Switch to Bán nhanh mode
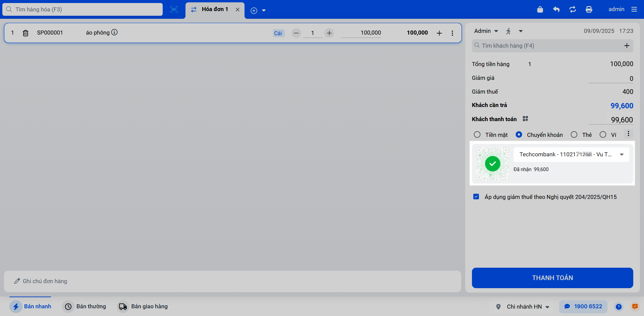This screenshot has height=316, width=644. (31, 306)
